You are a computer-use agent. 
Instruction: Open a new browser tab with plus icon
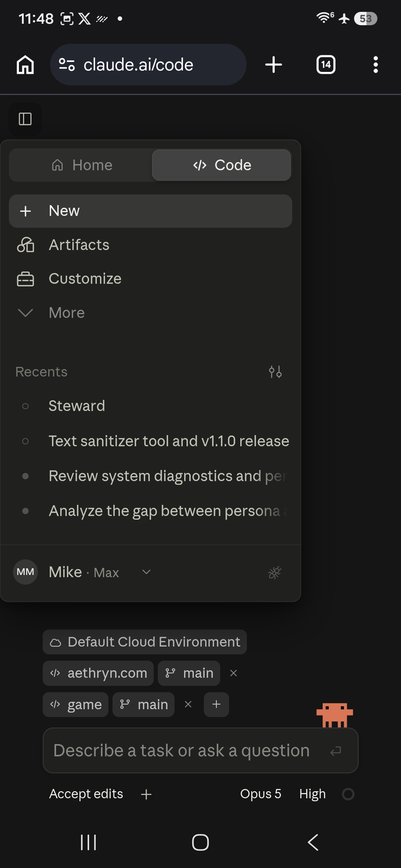[274, 65]
